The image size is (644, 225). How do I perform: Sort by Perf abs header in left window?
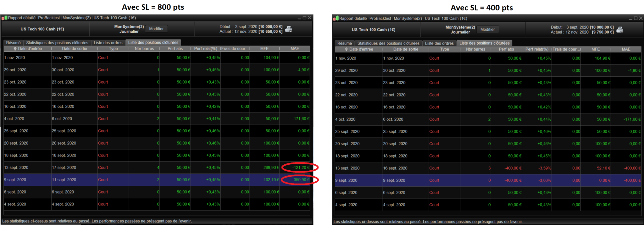175,49
